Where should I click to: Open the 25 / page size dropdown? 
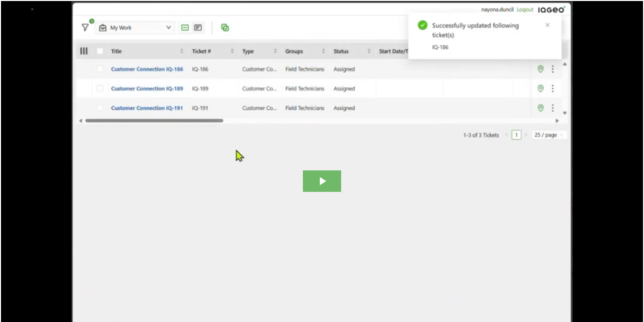click(549, 135)
